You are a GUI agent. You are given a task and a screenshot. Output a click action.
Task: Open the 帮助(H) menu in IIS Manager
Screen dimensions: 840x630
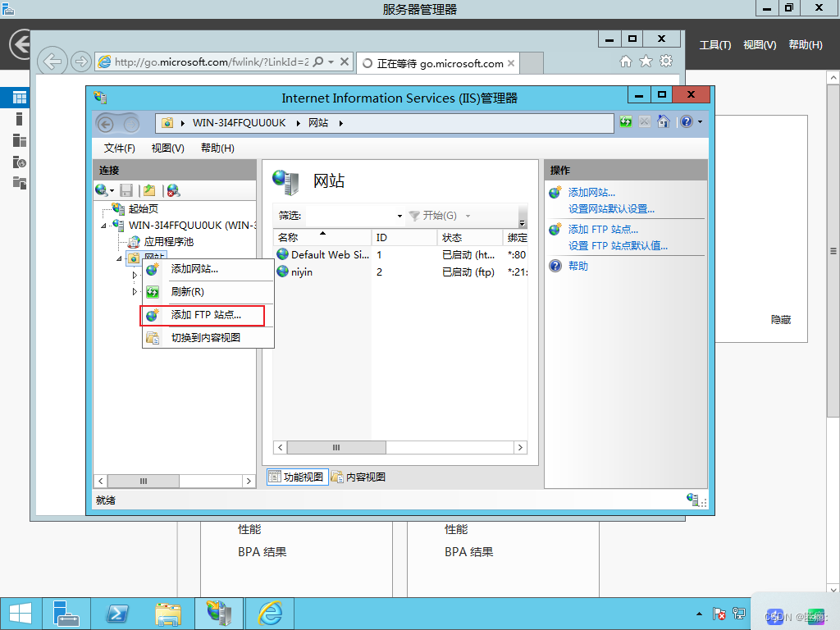point(217,148)
